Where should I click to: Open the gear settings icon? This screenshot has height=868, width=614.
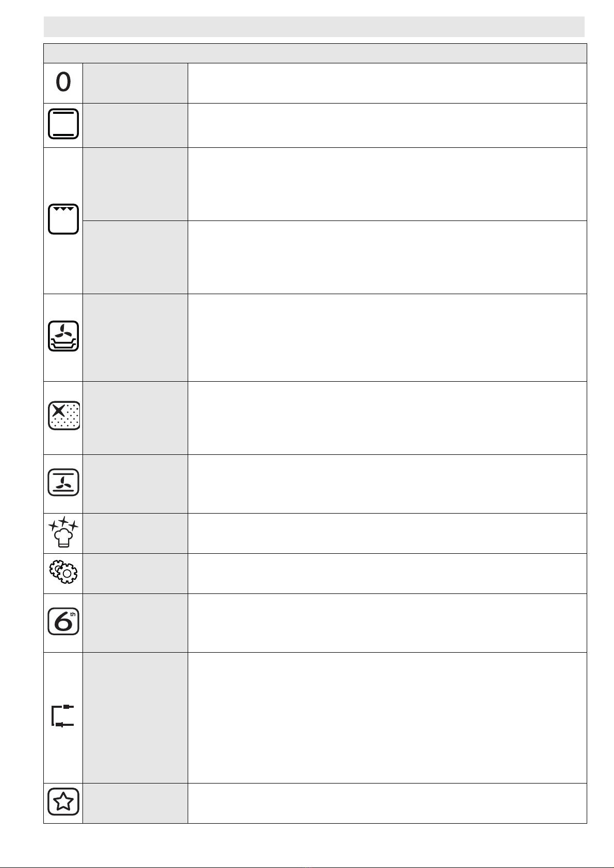pos(63,572)
